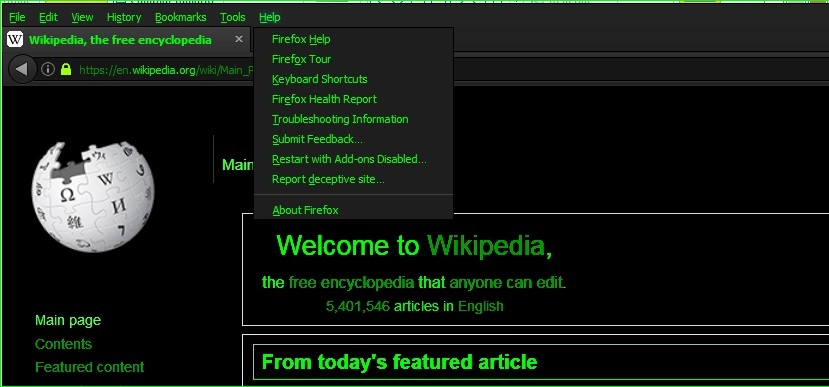The image size is (829, 387).
Task: Click the address bar URL field
Action: [x=165, y=70]
